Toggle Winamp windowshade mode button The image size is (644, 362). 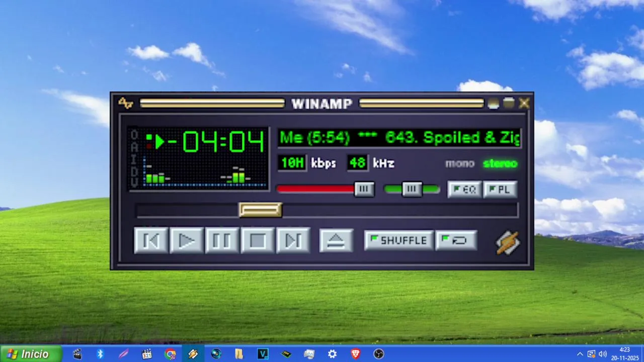click(509, 103)
